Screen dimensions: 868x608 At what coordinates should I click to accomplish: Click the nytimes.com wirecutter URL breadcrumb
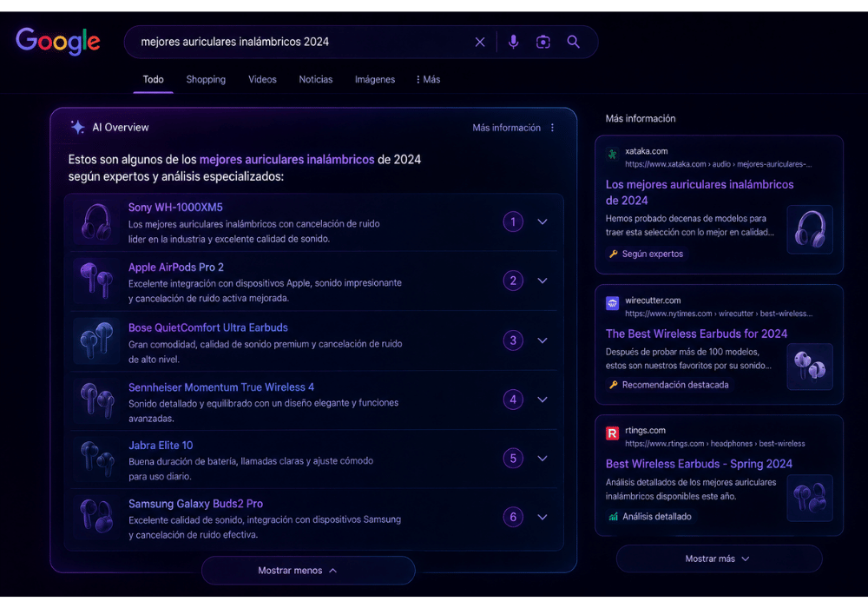[x=719, y=314]
